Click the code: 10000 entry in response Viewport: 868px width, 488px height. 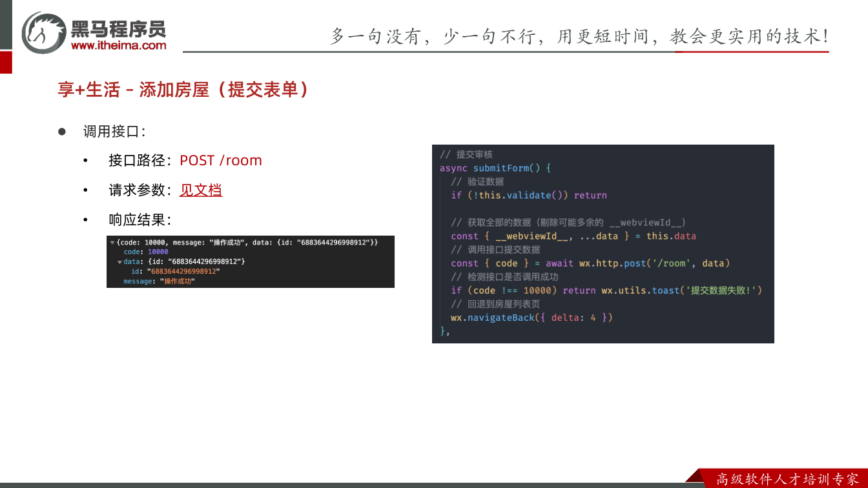pyautogui.click(x=146, y=252)
